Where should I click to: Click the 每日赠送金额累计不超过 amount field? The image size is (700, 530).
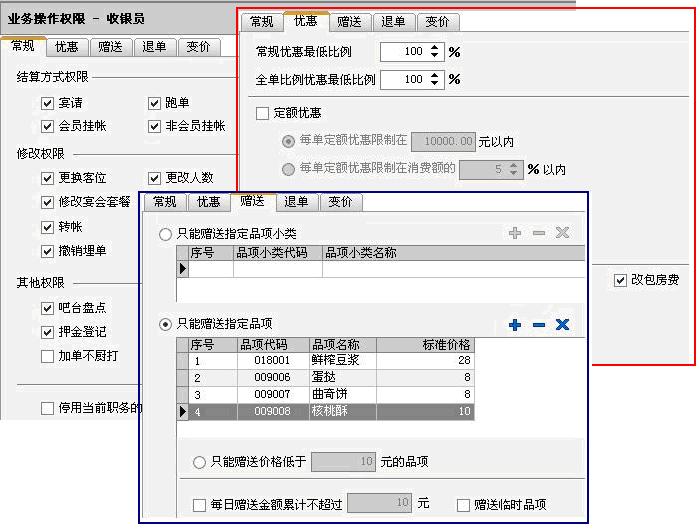tap(380, 504)
